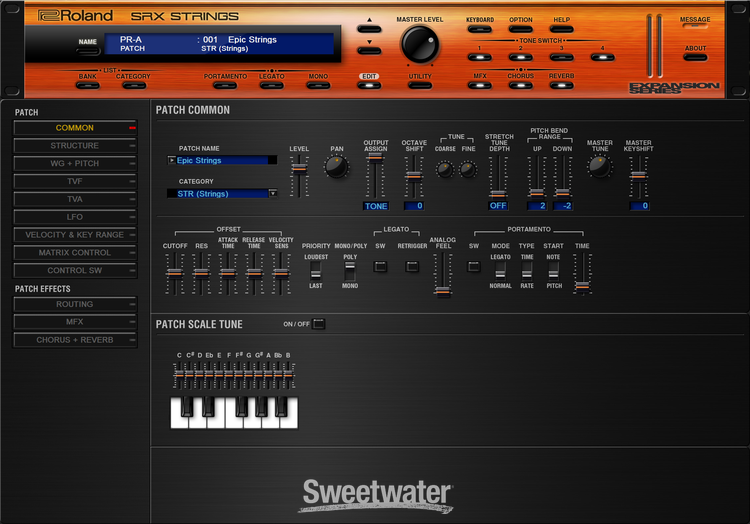750x524 pixels.
Task: Click the C sharp black piano key
Action: click(187, 406)
